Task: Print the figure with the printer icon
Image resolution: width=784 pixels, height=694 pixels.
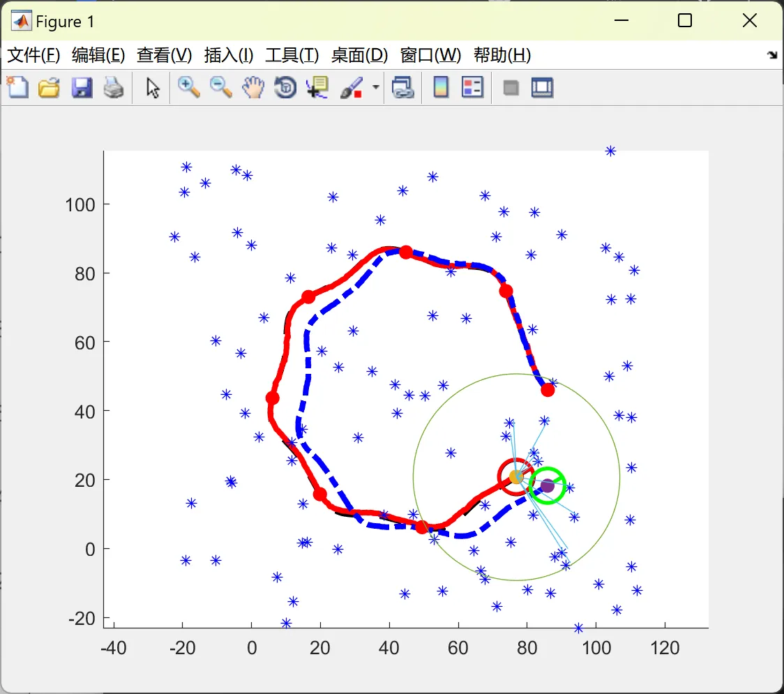Action: pyautogui.click(x=114, y=87)
